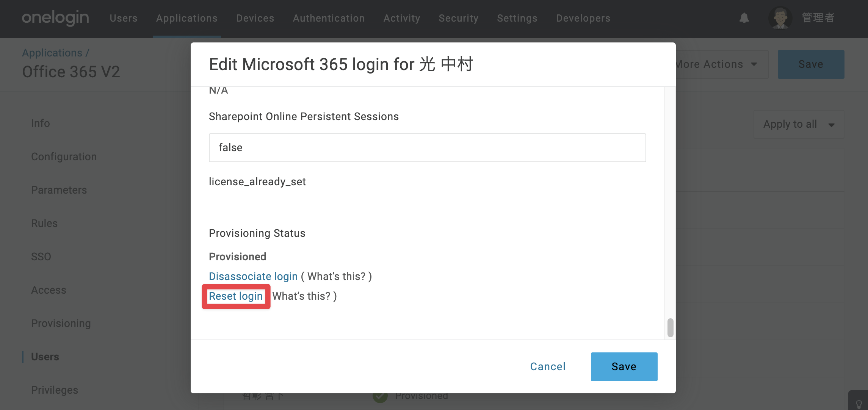868x410 pixels.
Task: Select the Access sidebar tab
Action: click(x=49, y=290)
